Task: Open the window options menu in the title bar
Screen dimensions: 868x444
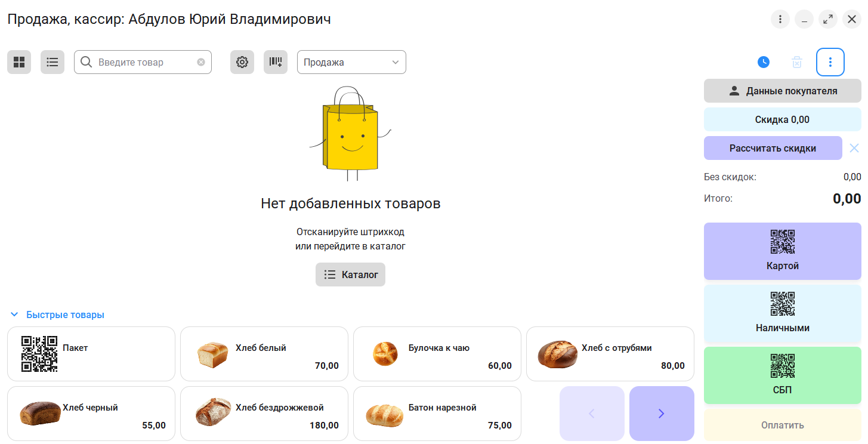Action: click(x=780, y=19)
